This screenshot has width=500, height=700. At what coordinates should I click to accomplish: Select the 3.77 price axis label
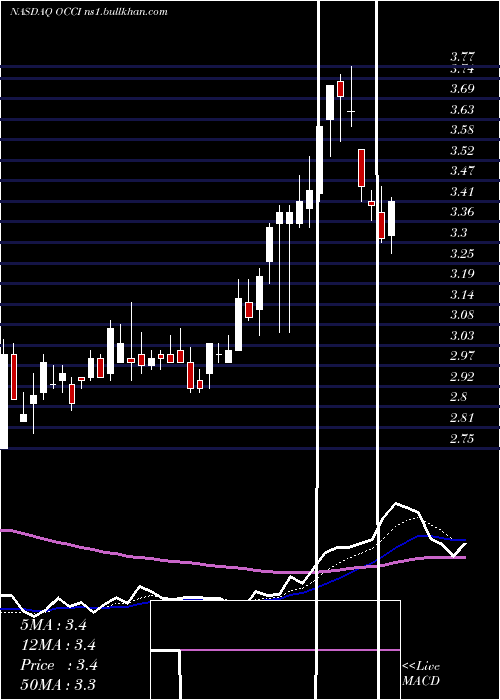pos(462,57)
